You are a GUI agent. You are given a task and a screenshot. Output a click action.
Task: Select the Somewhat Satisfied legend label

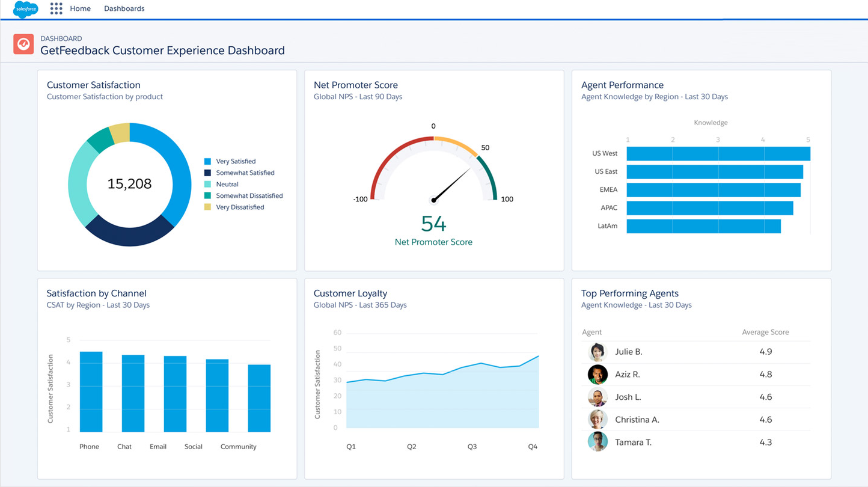(245, 173)
